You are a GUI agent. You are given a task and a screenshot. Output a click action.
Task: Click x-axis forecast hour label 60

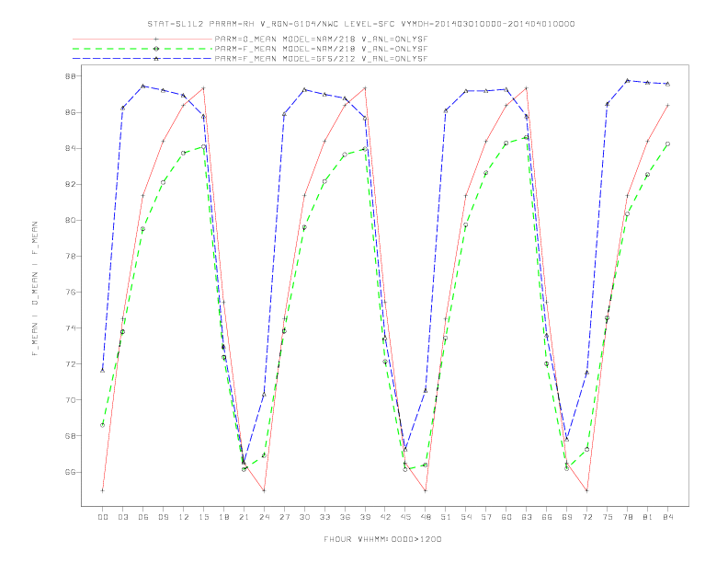pyautogui.click(x=506, y=517)
